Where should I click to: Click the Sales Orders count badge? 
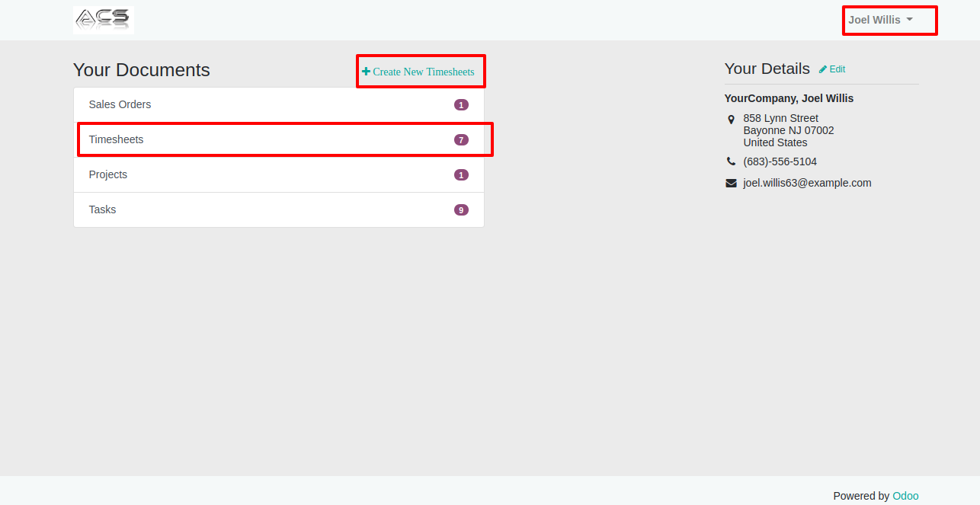pos(461,105)
